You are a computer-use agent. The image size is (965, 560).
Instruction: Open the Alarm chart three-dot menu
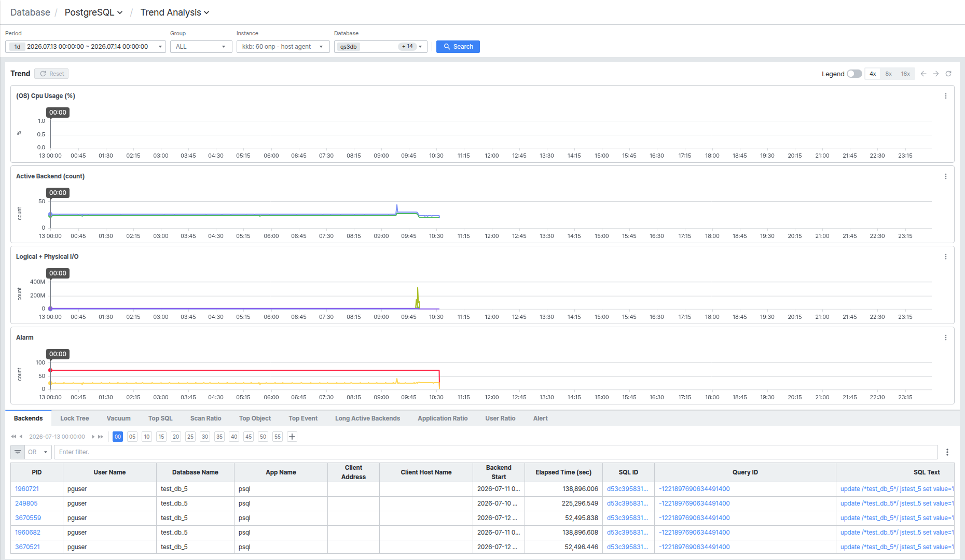tap(946, 338)
